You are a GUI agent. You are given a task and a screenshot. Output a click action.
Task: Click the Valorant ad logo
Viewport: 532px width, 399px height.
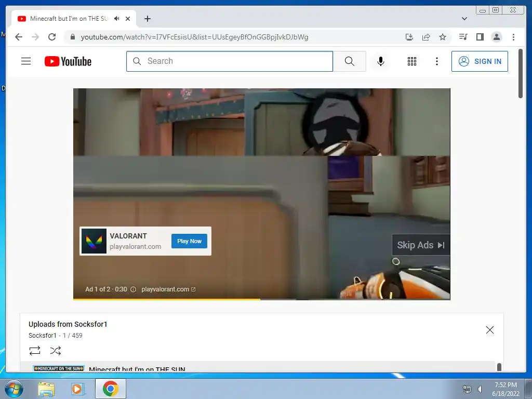(94, 241)
